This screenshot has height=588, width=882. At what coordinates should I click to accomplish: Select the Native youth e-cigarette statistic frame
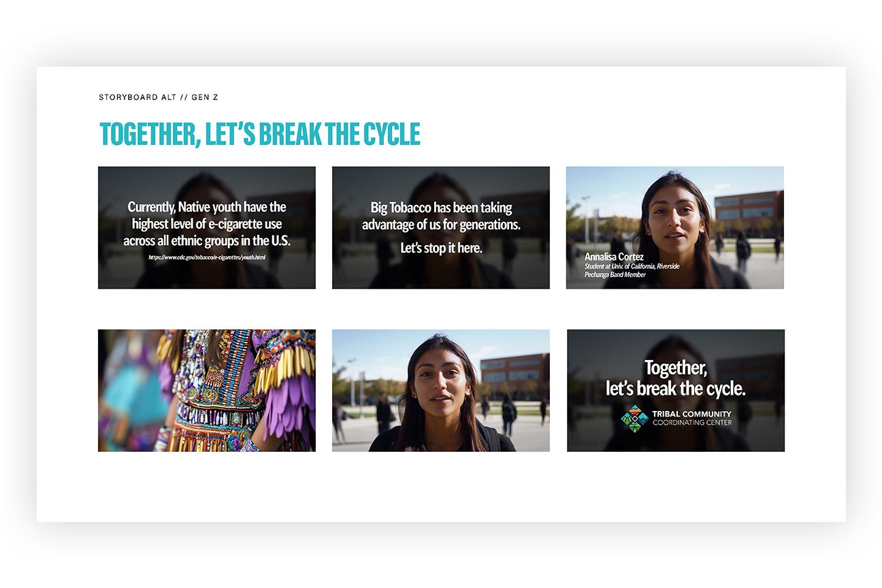[207, 227]
